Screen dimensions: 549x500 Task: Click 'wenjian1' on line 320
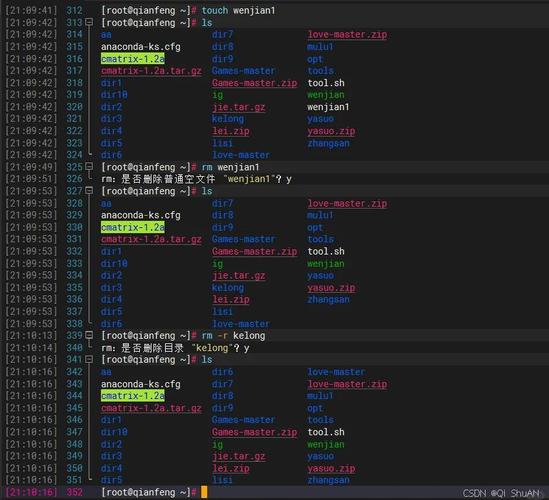328,107
